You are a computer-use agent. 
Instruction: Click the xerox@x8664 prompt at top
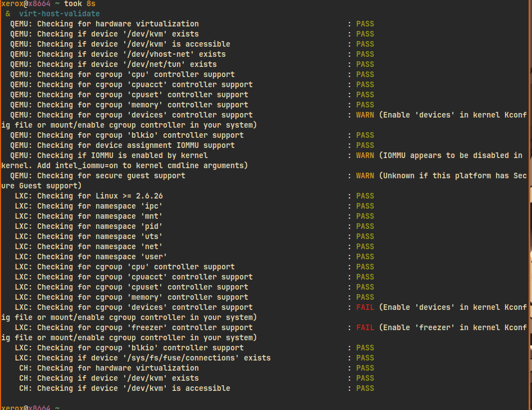(26, 4)
